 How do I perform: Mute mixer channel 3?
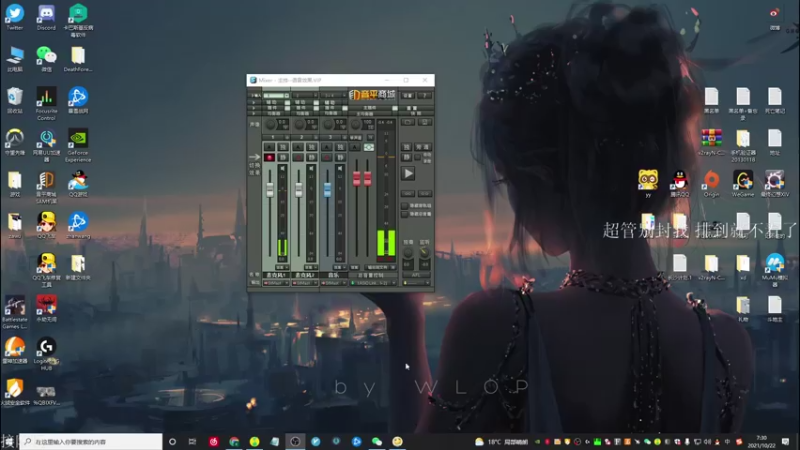pos(340,158)
